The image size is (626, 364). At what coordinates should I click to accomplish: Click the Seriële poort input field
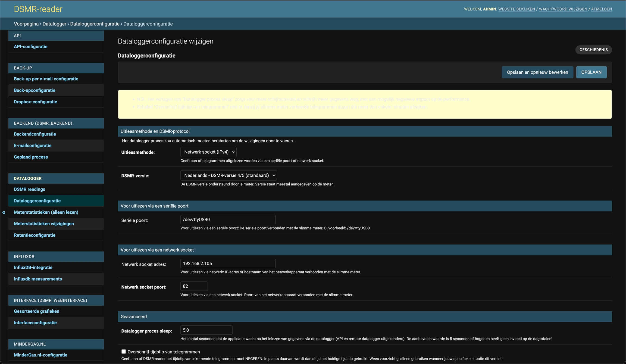pyautogui.click(x=228, y=220)
